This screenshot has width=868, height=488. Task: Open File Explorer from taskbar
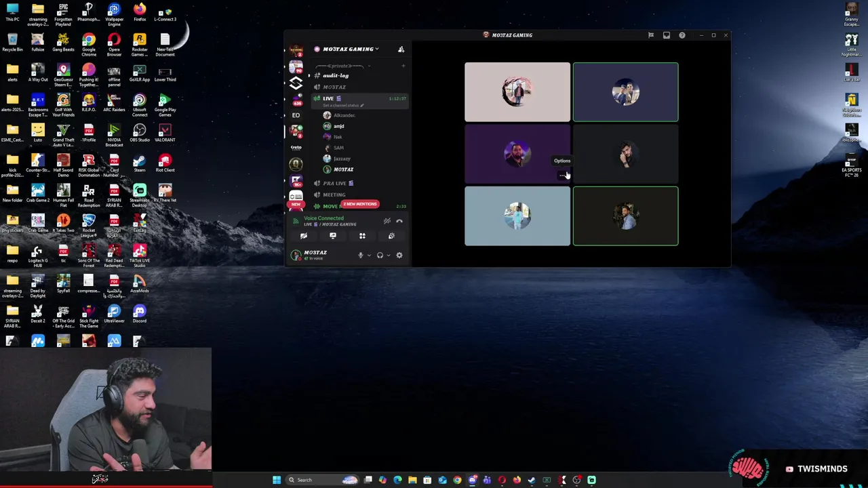coord(412,480)
